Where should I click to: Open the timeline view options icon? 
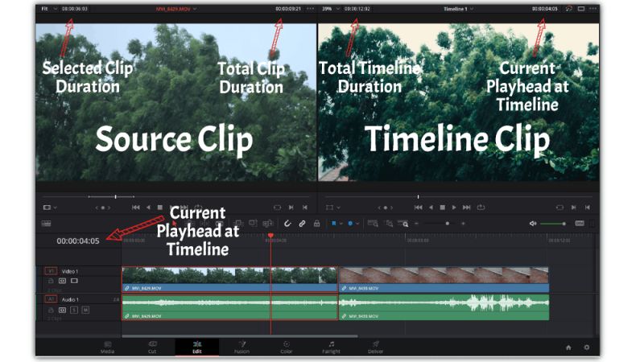coord(47,224)
